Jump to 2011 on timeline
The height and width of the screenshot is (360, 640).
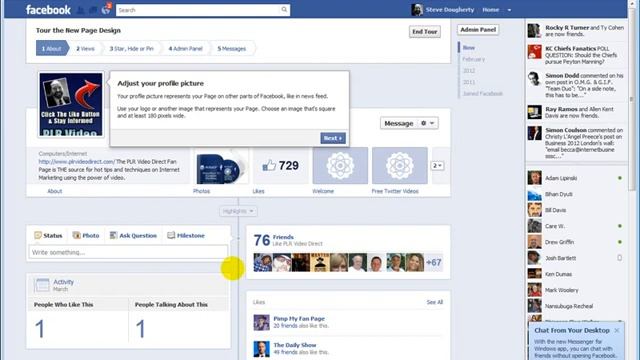pyautogui.click(x=469, y=82)
